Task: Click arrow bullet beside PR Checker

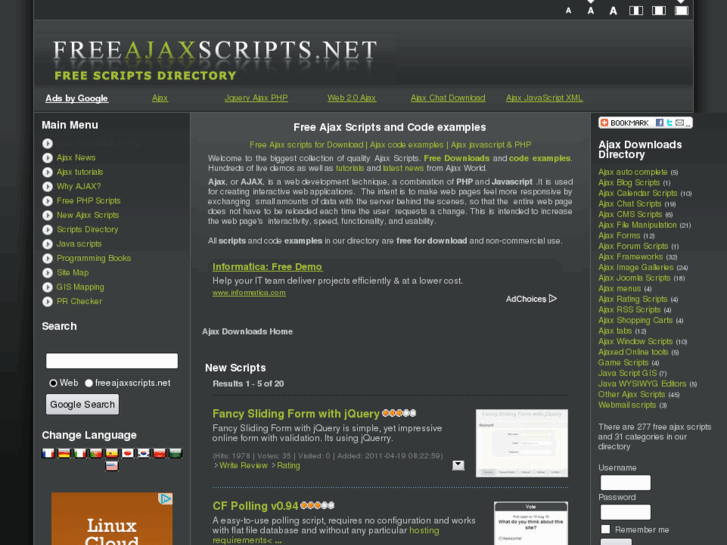Action: pyautogui.click(x=47, y=301)
